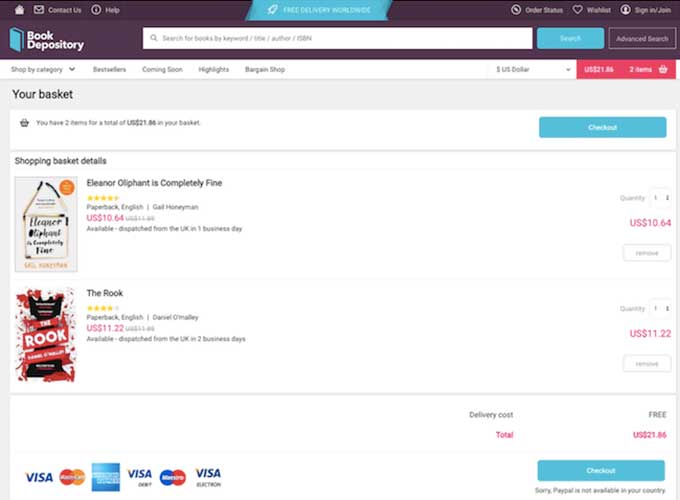Click the US$21.86 basket total button

point(626,69)
